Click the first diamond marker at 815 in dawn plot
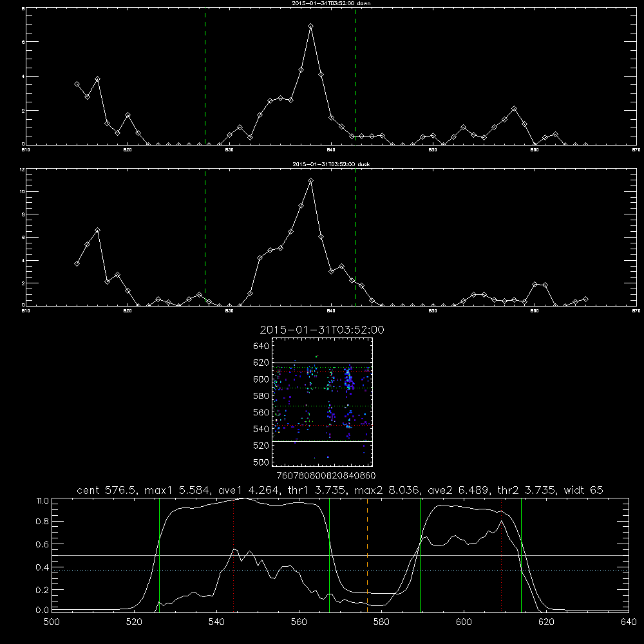 (77, 84)
